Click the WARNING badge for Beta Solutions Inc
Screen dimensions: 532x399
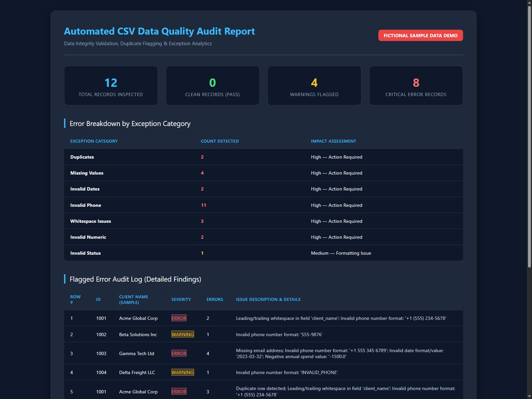pyautogui.click(x=183, y=334)
